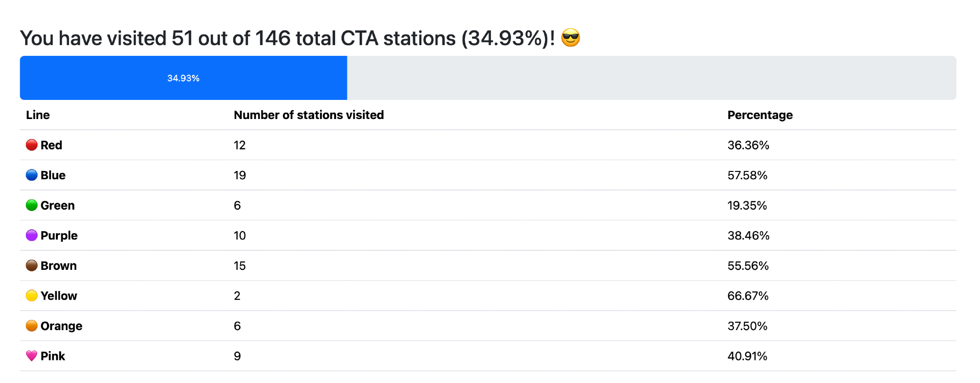
Task: Click the blue circle Blue line icon
Action: (31, 175)
